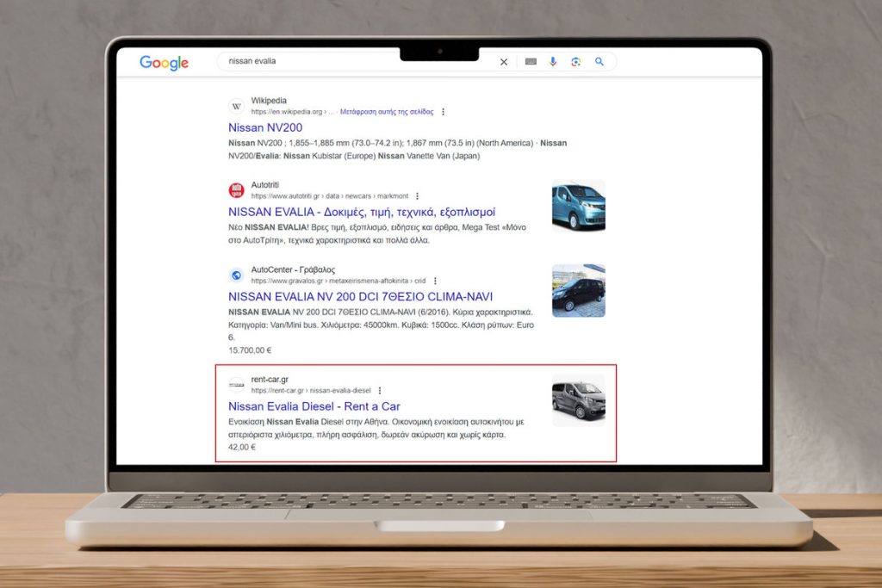
Task: Open 'Nissan Evalia Diesel - Rent a Car' result
Action: pos(314,406)
